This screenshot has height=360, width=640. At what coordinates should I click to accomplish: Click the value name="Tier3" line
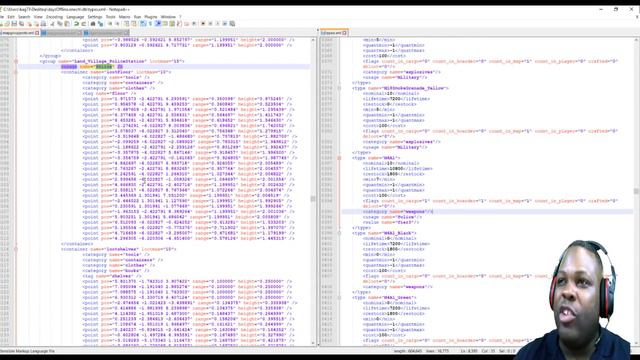click(391, 222)
